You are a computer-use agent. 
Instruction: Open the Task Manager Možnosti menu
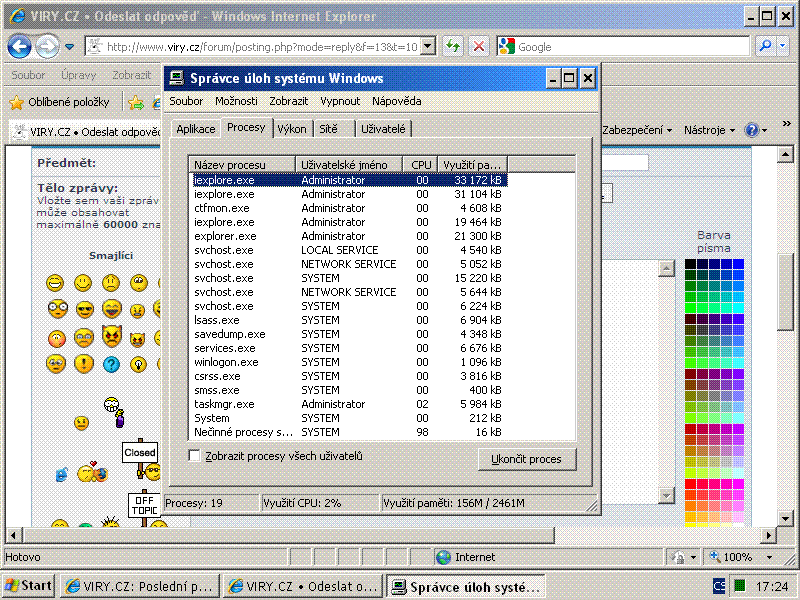pyautogui.click(x=236, y=101)
